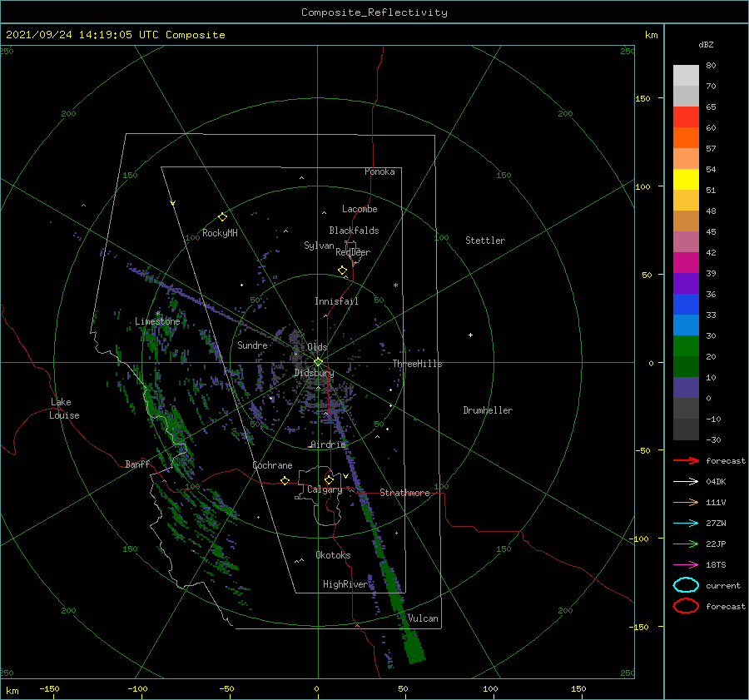
Task: Click the yellow radar-site diamond at map center
Action: (318, 362)
